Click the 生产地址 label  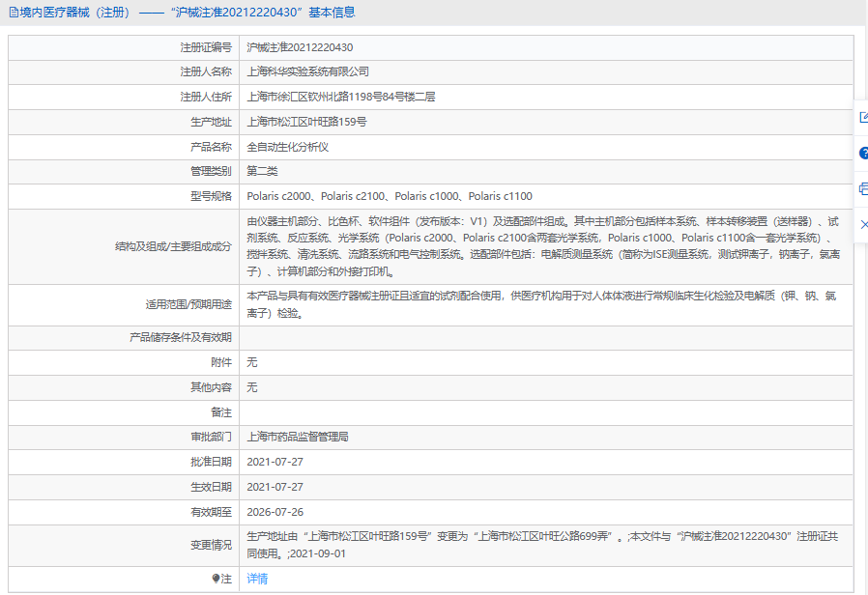pos(211,122)
